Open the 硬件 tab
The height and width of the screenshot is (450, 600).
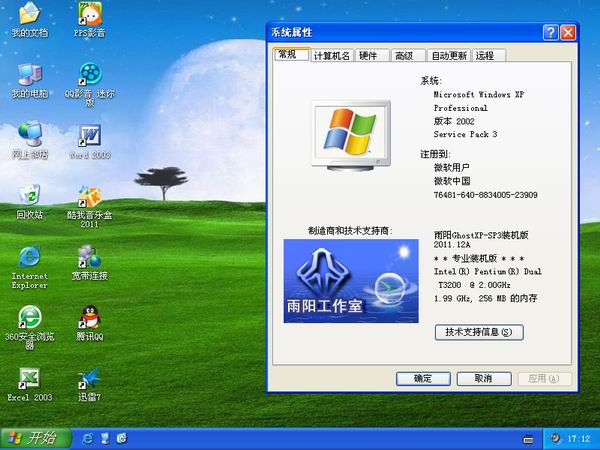(372, 56)
